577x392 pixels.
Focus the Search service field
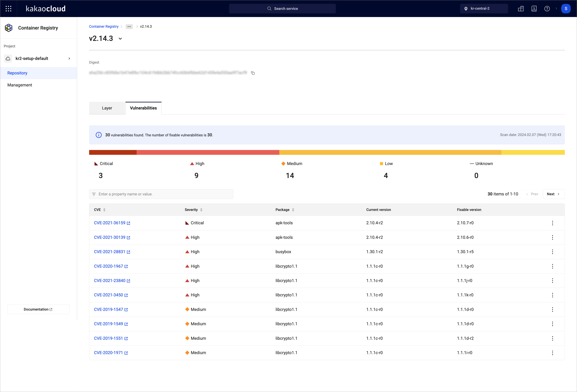tap(282, 9)
